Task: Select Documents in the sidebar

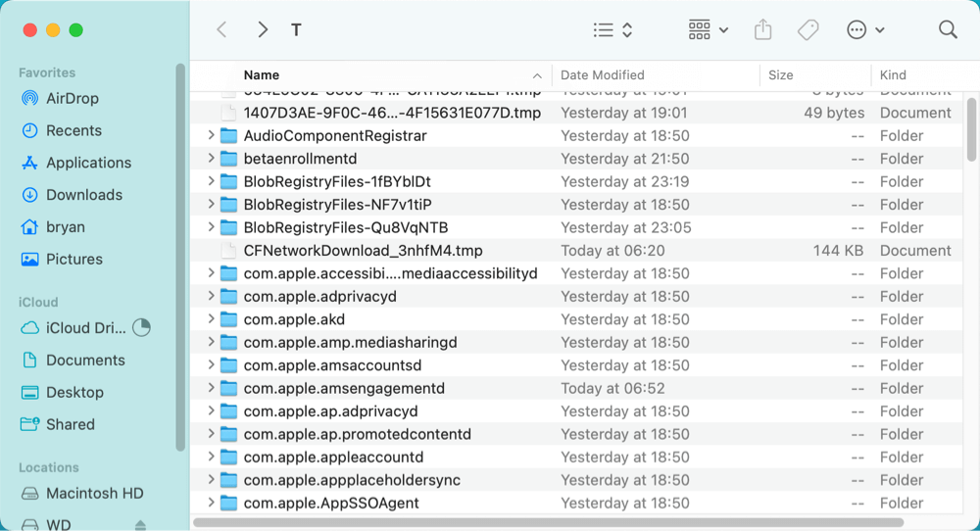Action: [73, 361]
